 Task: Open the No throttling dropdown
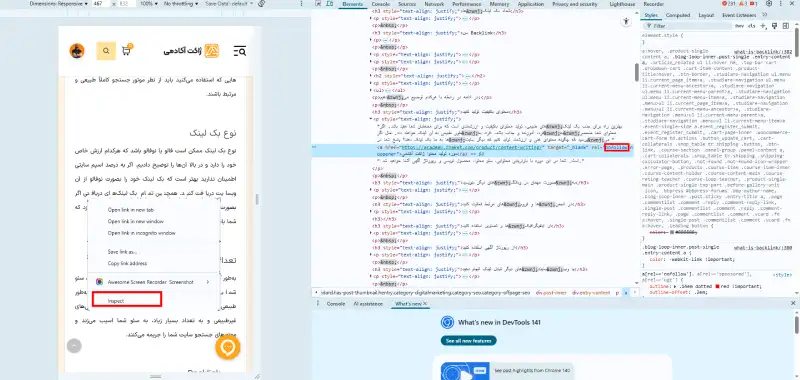click(181, 4)
